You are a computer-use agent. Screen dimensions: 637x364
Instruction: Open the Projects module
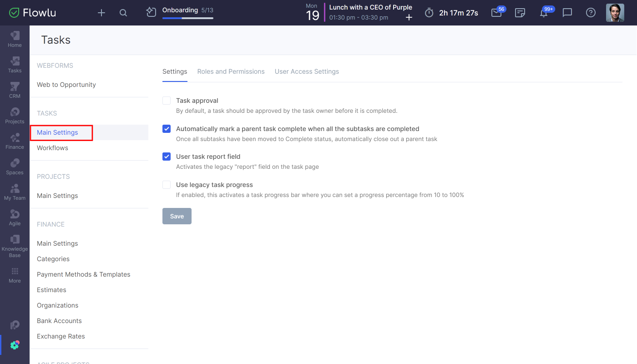pyautogui.click(x=15, y=116)
